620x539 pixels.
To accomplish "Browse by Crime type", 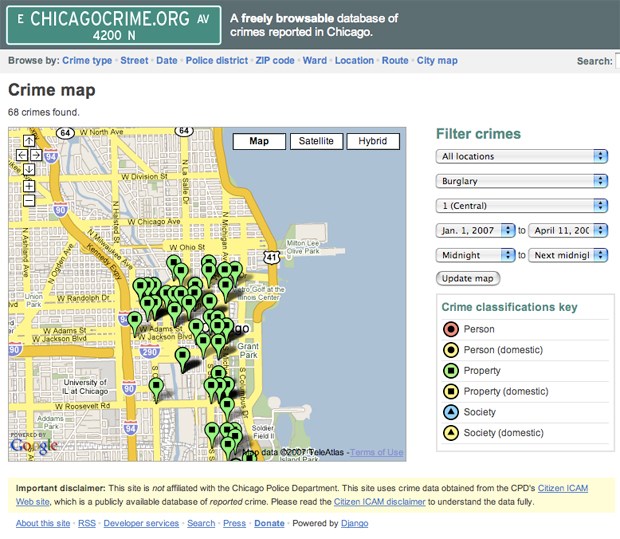I will click(x=87, y=61).
